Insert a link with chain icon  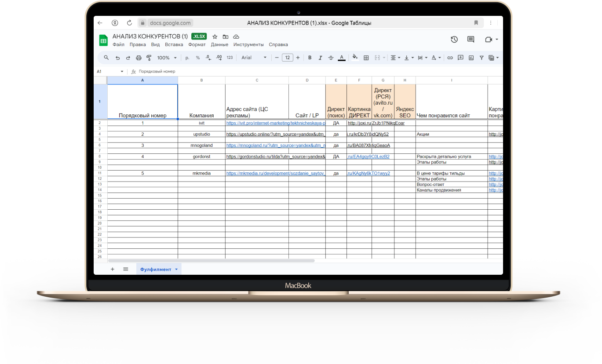(450, 58)
